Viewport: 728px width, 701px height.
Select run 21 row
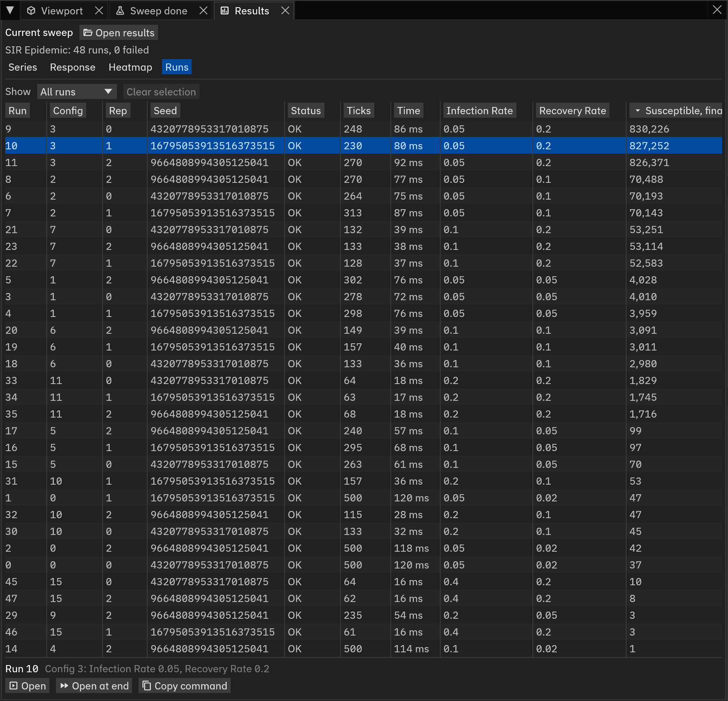(x=364, y=230)
